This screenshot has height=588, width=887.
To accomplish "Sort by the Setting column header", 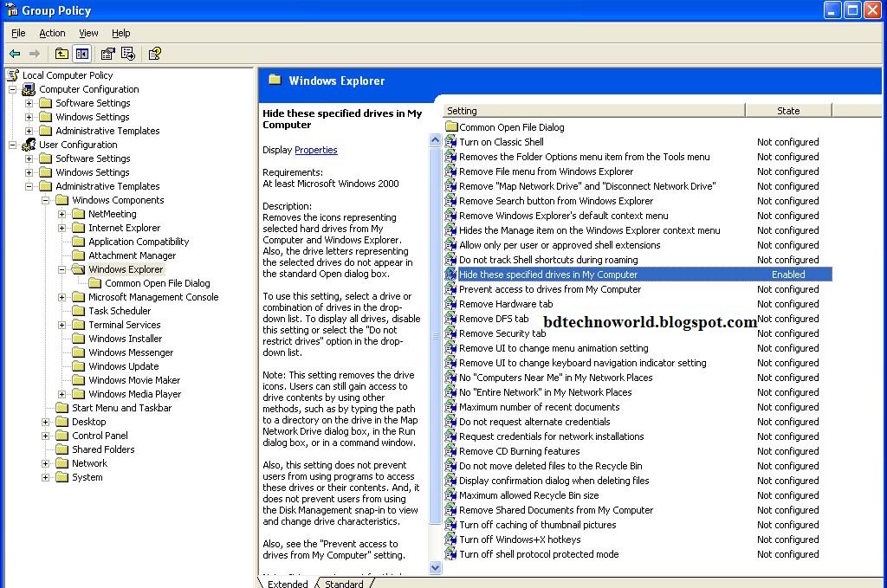I will click(594, 111).
